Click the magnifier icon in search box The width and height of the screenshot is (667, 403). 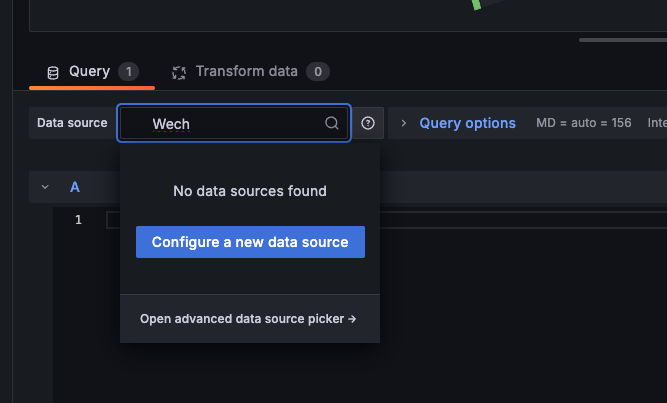tap(332, 124)
